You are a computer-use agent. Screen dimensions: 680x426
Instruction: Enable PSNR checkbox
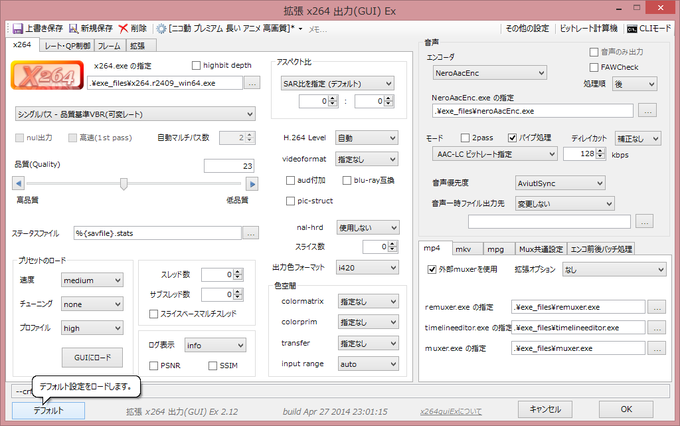(x=153, y=366)
